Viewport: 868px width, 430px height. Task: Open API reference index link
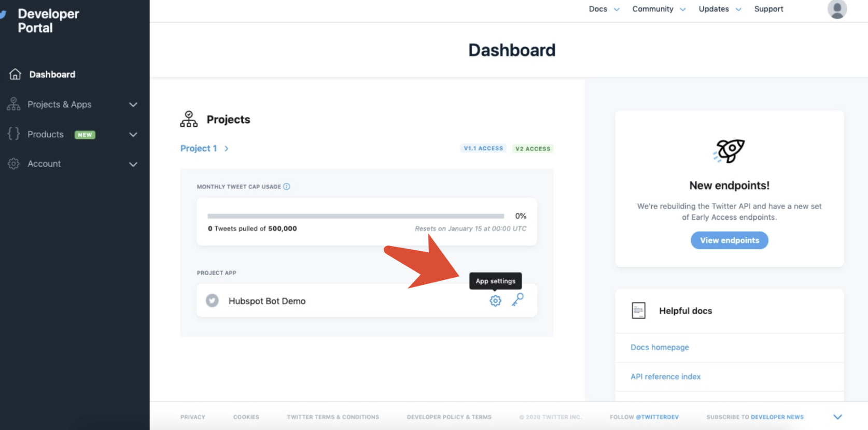pyautogui.click(x=665, y=377)
